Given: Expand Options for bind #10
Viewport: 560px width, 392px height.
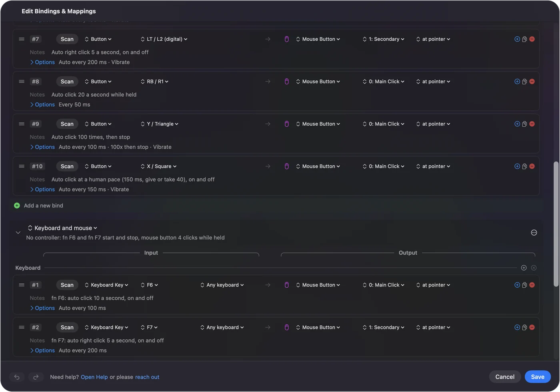Looking at the screenshot, I should tap(42, 189).
